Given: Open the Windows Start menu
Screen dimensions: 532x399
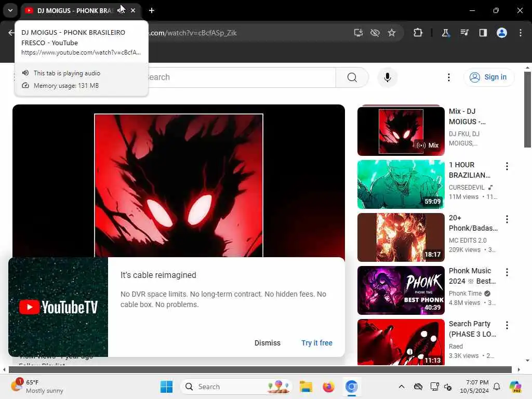Looking at the screenshot, I should [166, 387].
